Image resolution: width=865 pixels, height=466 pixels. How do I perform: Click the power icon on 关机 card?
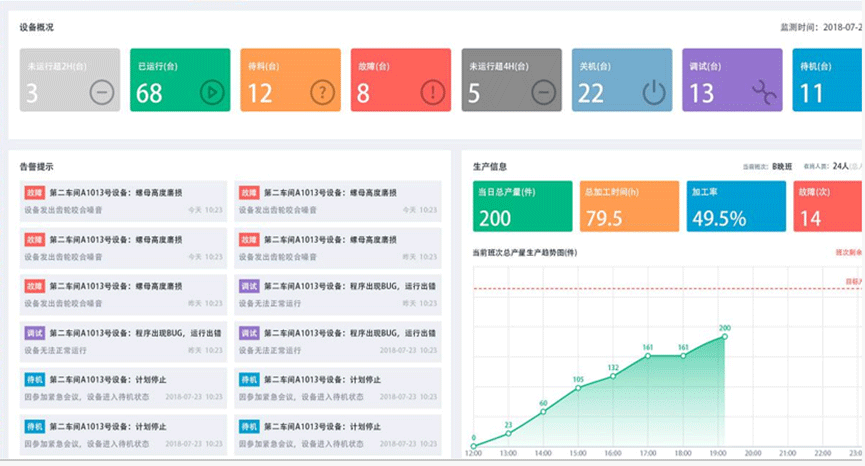[x=653, y=93]
